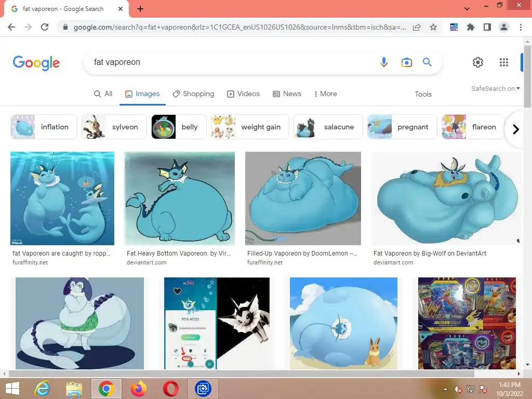Switch to the All results tab
Image resolution: width=532 pixels, height=399 pixels.
click(x=103, y=94)
